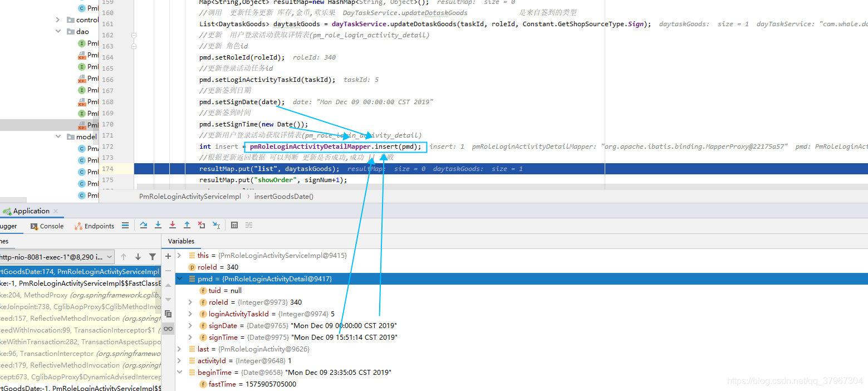Collapse the dao folder in project tree

tap(58, 32)
